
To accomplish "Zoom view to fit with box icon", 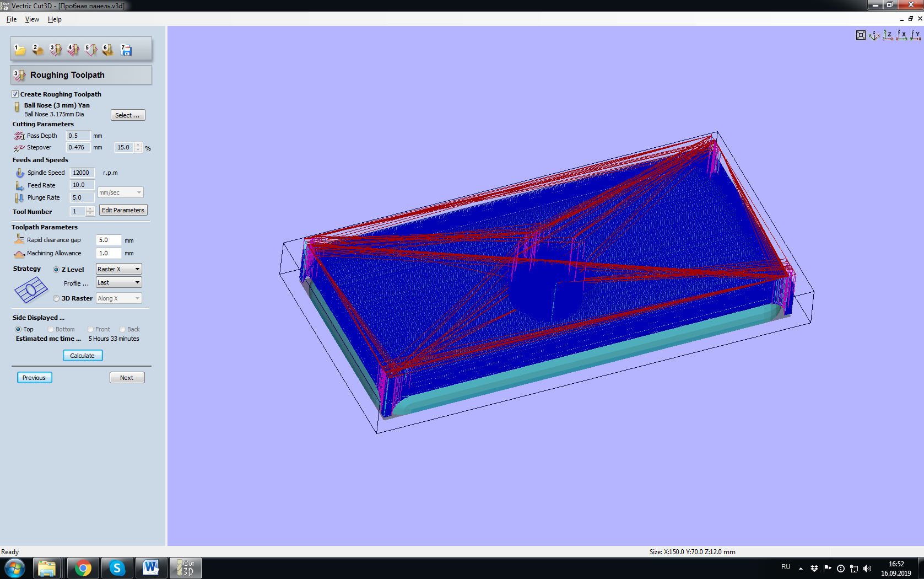I will (x=861, y=35).
